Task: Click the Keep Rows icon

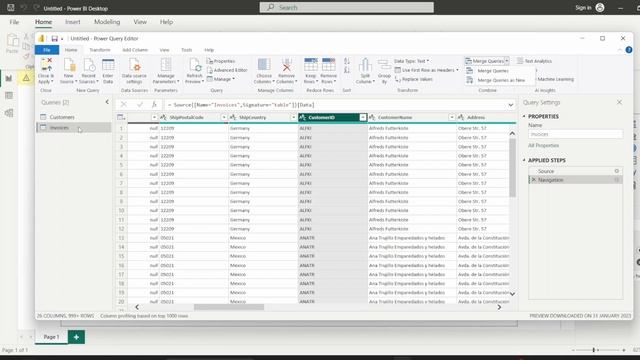Action: click(311, 65)
